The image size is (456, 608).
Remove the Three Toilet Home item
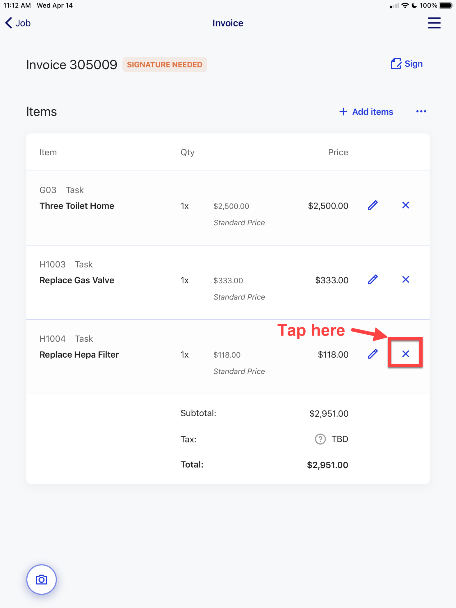tap(406, 205)
